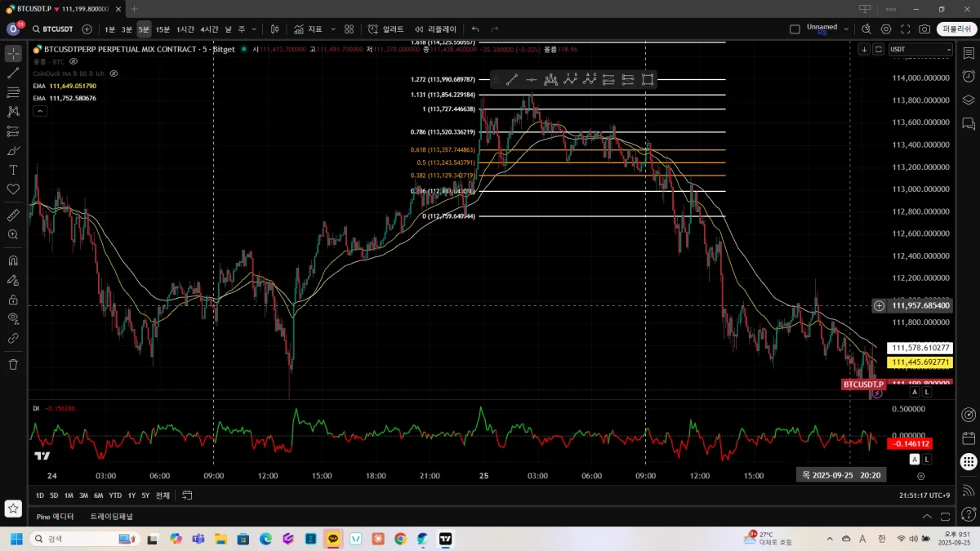Click the 알러트 alert button
980x551 pixels.
(x=385, y=29)
